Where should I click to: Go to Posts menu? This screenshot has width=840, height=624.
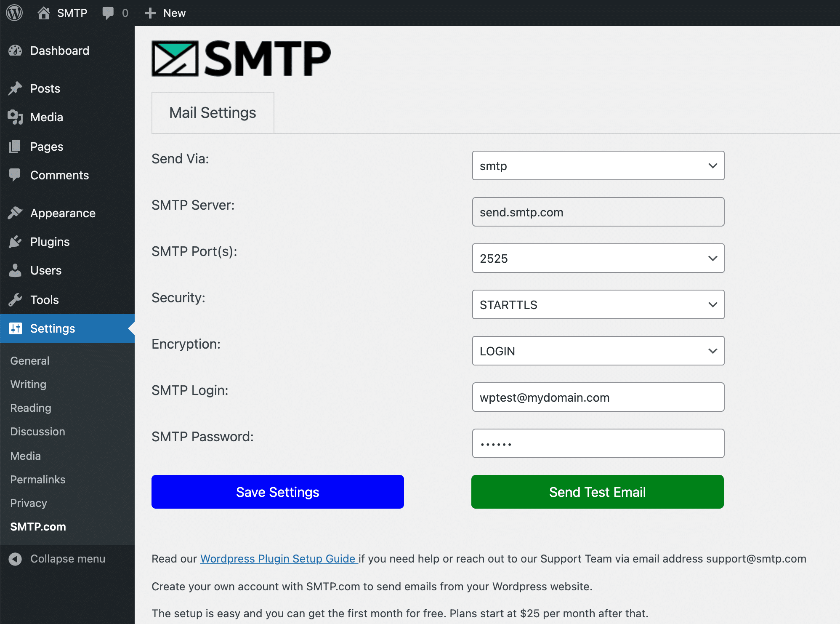click(67, 88)
